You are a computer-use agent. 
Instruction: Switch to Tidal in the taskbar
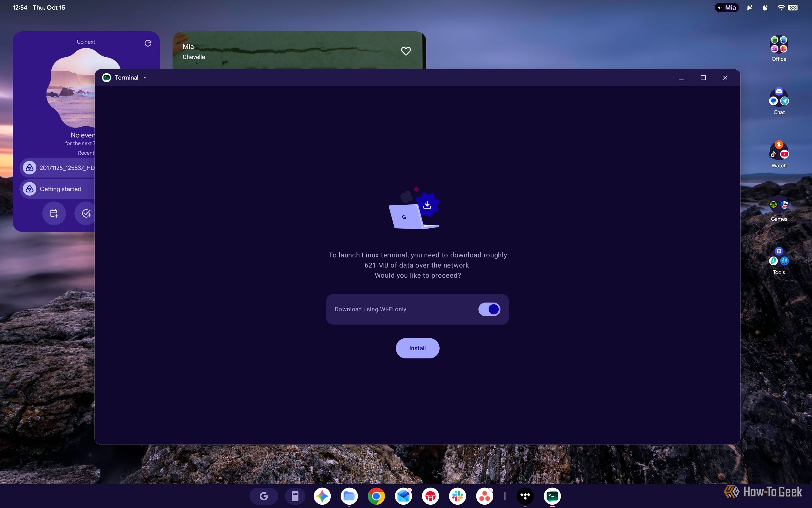click(x=525, y=496)
